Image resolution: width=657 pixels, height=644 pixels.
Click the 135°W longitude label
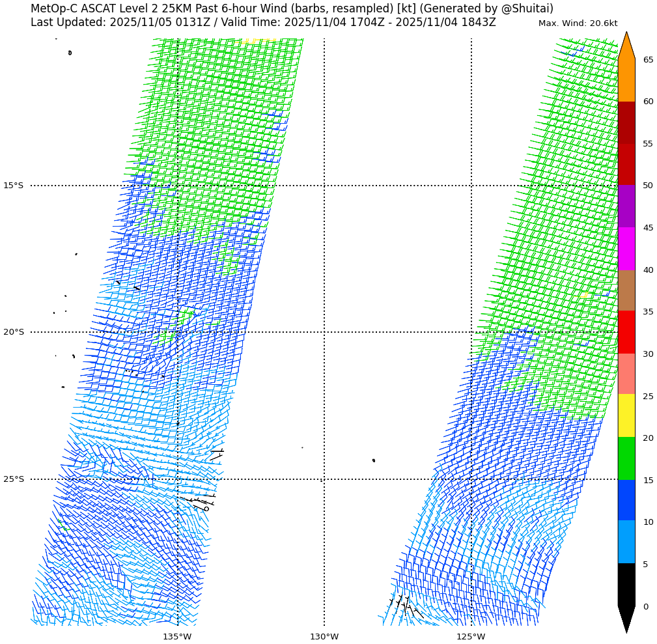click(x=177, y=636)
